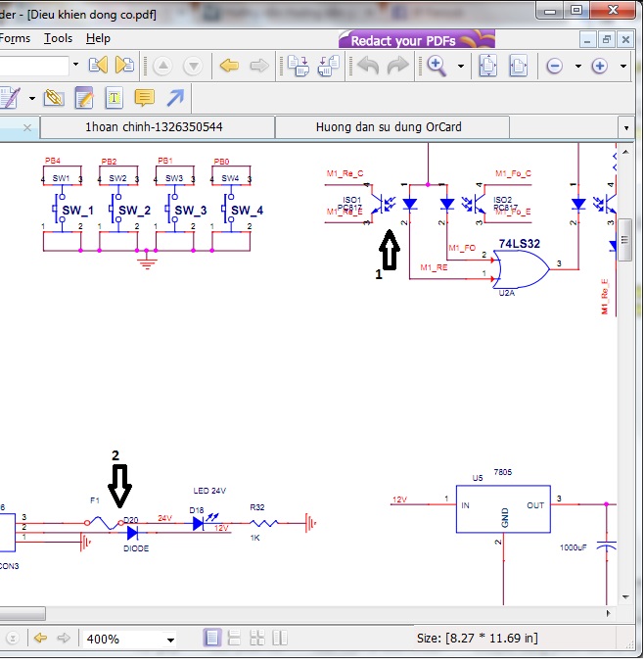The width and height of the screenshot is (644, 665).
Task: Select the note comment tool
Action: click(145, 98)
